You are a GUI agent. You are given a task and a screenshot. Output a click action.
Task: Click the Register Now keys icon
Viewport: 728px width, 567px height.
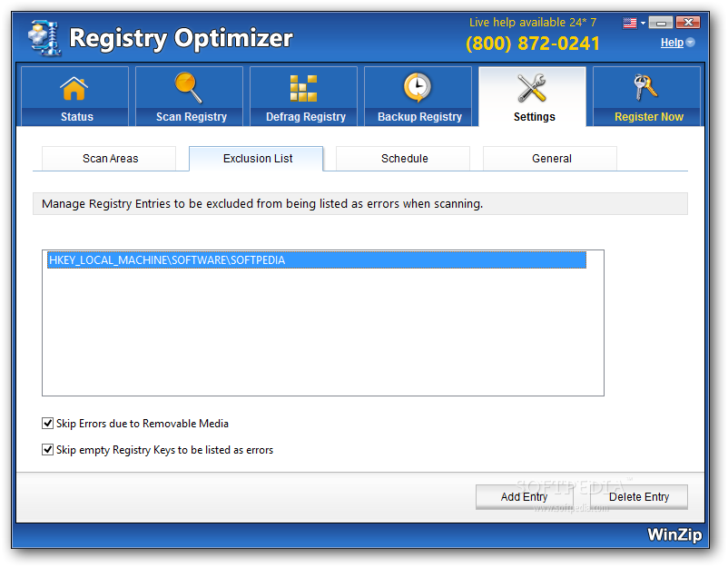(645, 87)
